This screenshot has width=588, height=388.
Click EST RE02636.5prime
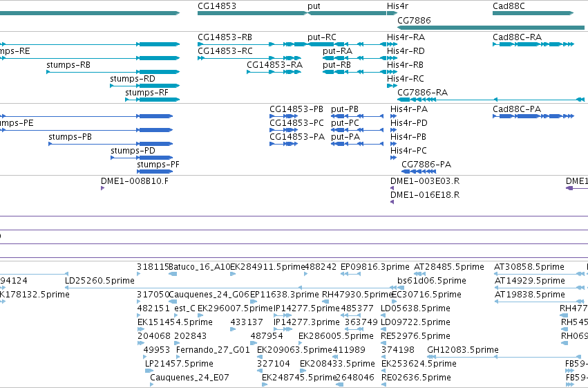(384, 385)
